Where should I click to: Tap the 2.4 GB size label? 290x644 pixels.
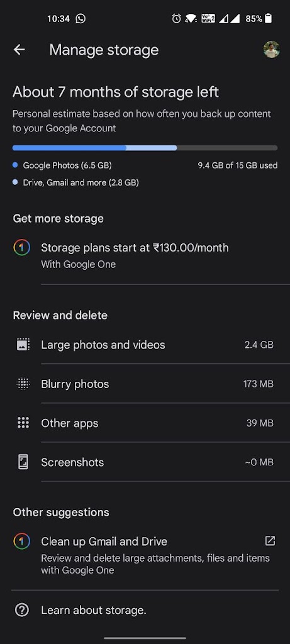click(259, 345)
